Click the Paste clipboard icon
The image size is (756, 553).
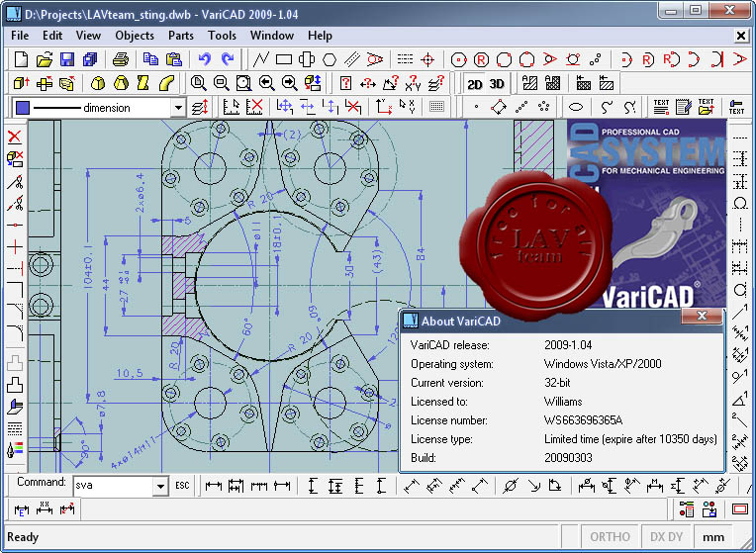[x=174, y=59]
